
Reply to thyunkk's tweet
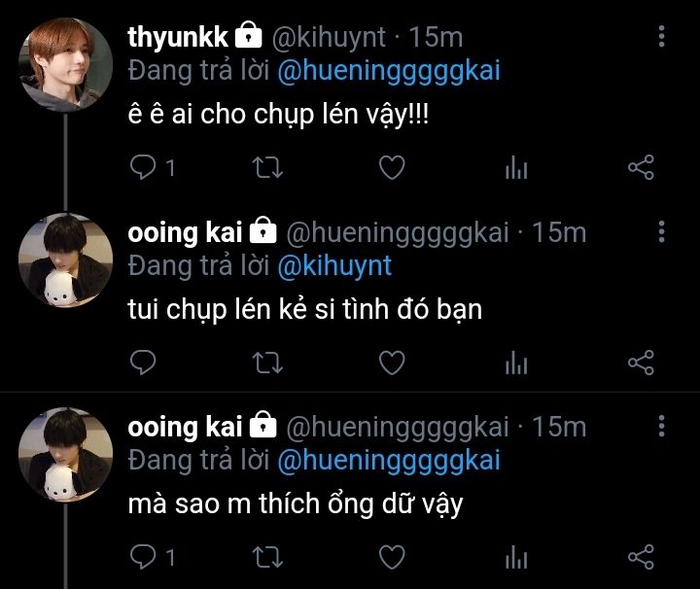pos(143,168)
